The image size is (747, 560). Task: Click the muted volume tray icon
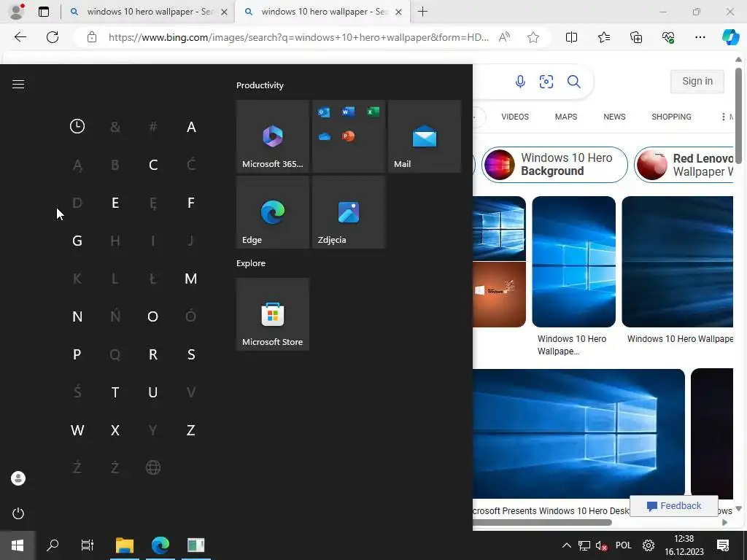(601, 545)
